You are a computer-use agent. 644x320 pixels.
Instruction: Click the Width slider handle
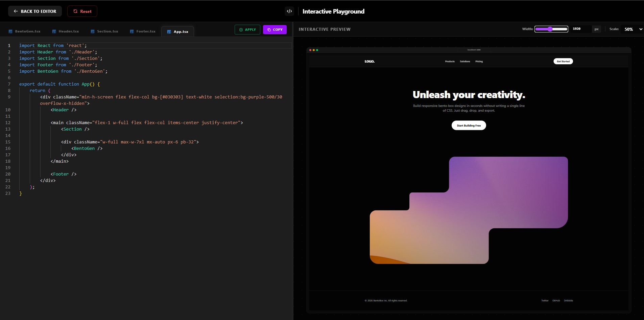tap(550, 29)
